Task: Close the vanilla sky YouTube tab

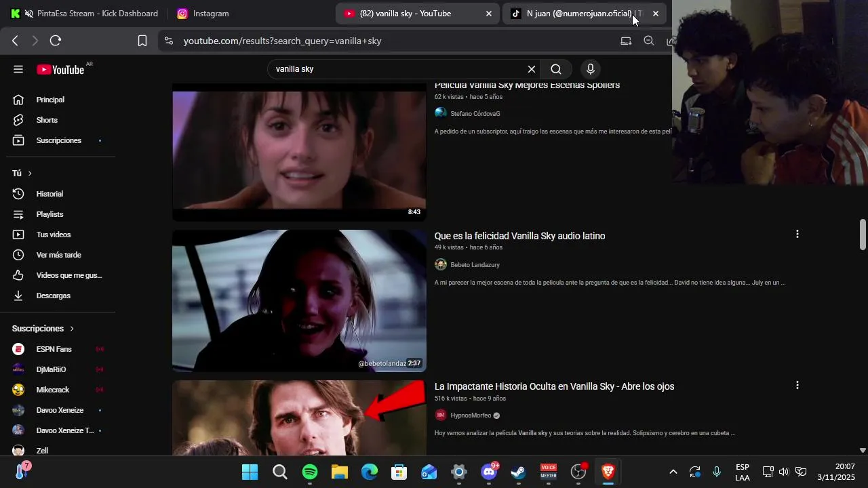Action: coord(489,14)
